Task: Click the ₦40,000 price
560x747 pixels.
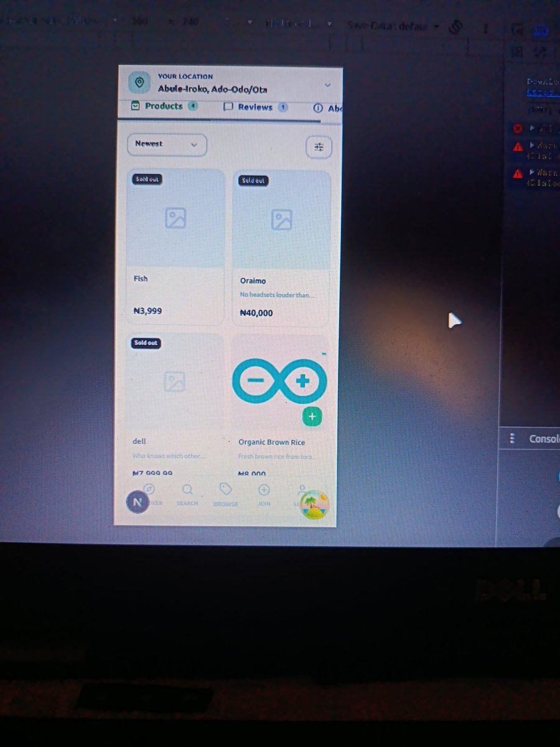Action: (256, 313)
